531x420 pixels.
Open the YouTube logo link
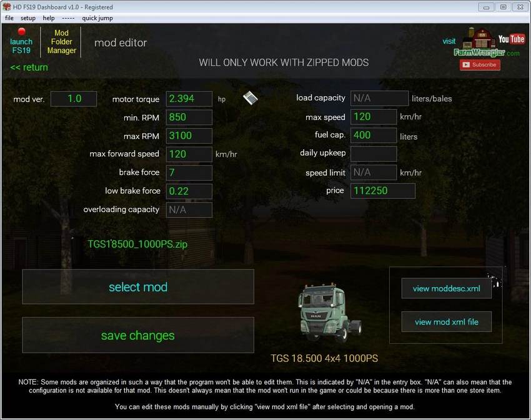(511, 39)
